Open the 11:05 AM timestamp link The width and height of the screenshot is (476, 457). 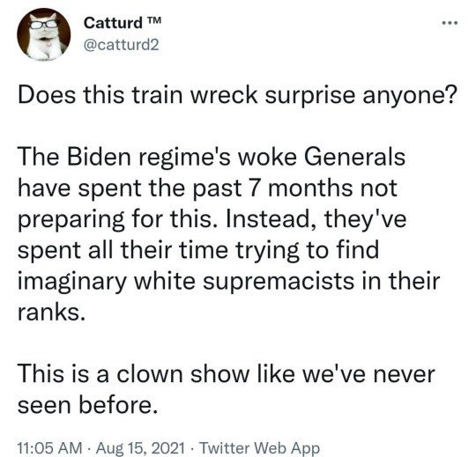[49, 447]
